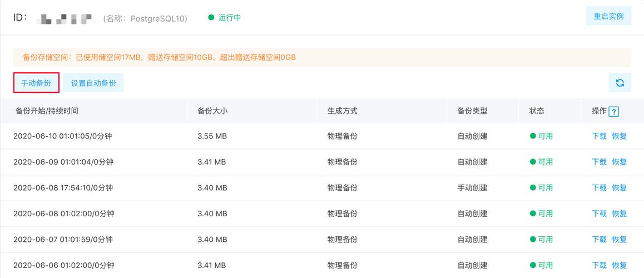This screenshot has width=644, height=278.
Task: Open 设置自动备份 settings
Action: point(93,83)
